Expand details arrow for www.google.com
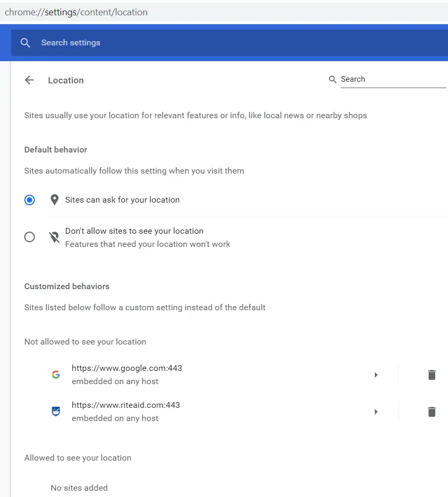 coord(376,375)
